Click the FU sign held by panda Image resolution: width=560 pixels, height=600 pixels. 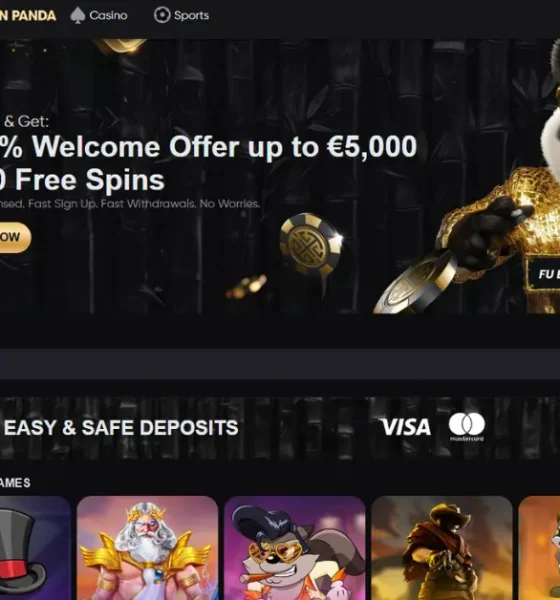[x=544, y=274]
